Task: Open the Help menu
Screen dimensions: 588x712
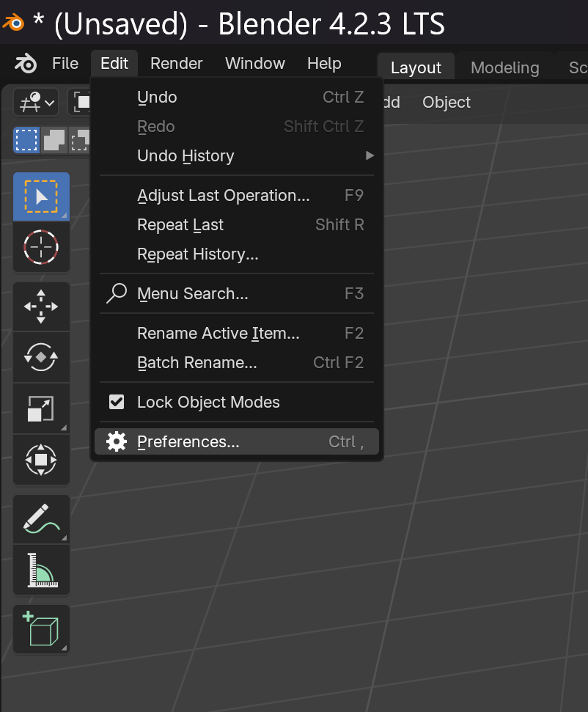Action: coord(324,64)
